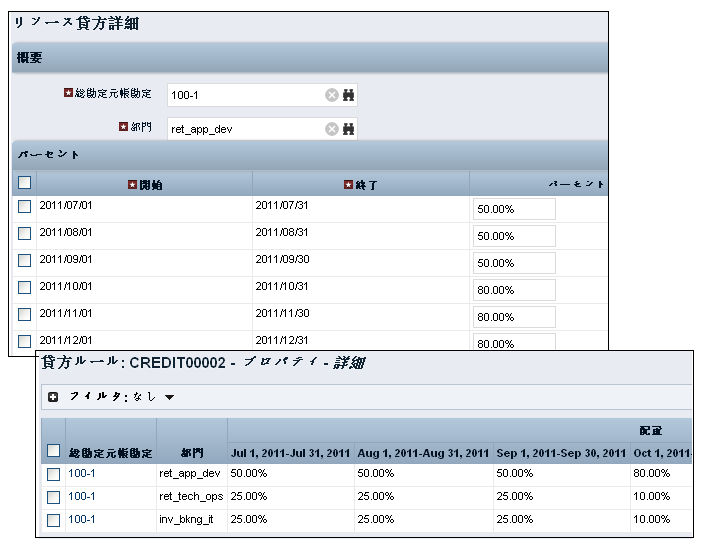Edit percent field for 2011/12/01 row
The width and height of the screenshot is (702, 551).
pos(514,342)
